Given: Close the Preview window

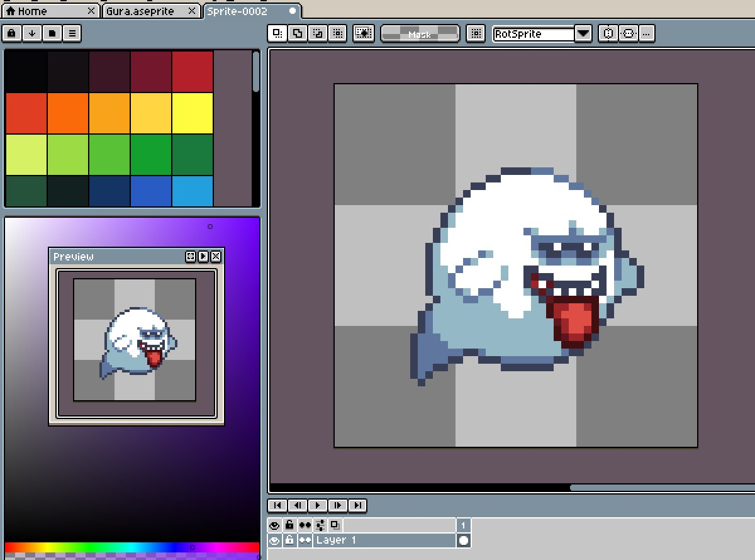Looking at the screenshot, I should pyautogui.click(x=216, y=257).
